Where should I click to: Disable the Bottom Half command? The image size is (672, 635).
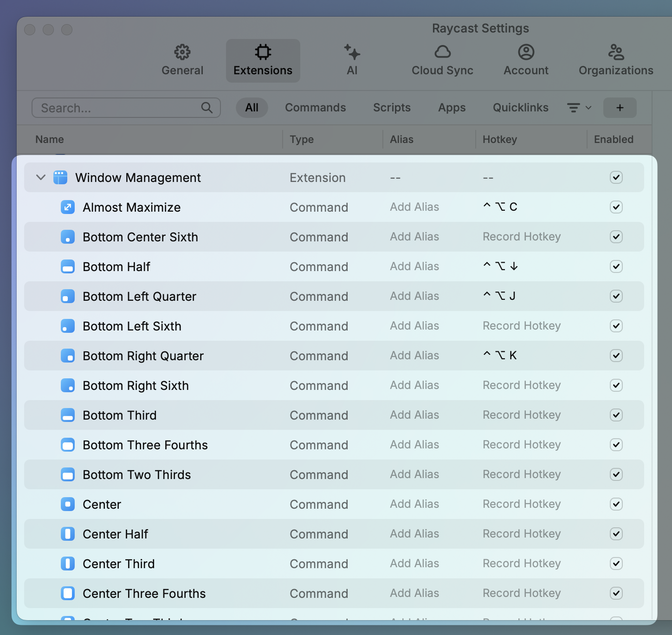click(616, 266)
